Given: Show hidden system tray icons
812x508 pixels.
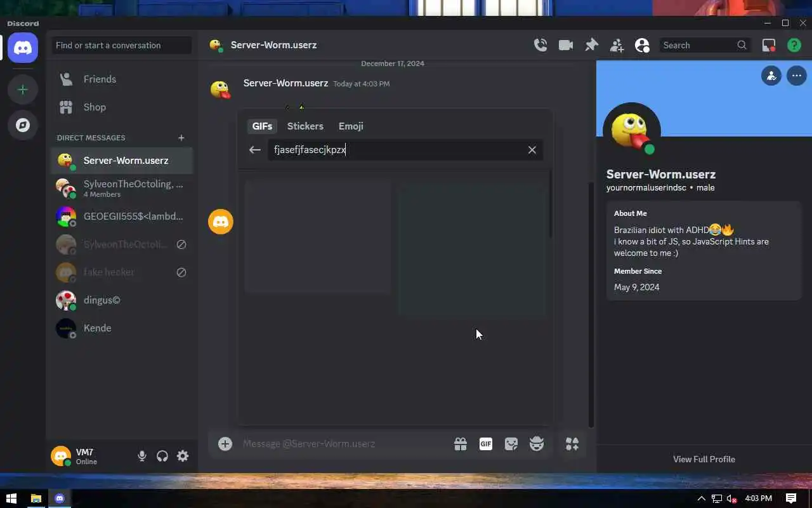Looking at the screenshot, I should [x=701, y=498].
